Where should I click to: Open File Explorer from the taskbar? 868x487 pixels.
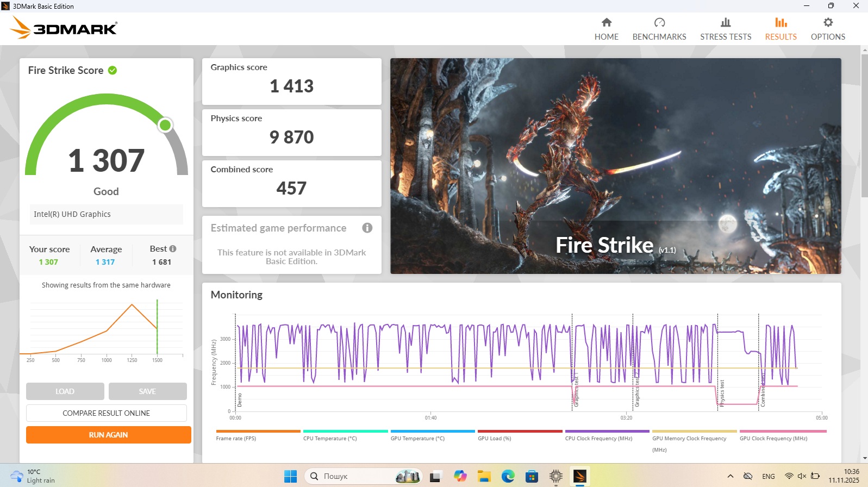click(484, 477)
